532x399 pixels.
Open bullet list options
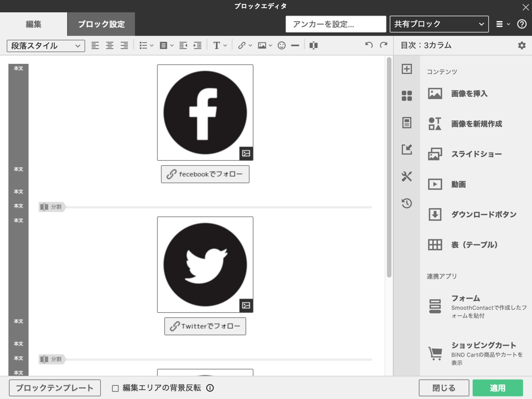[x=146, y=45]
